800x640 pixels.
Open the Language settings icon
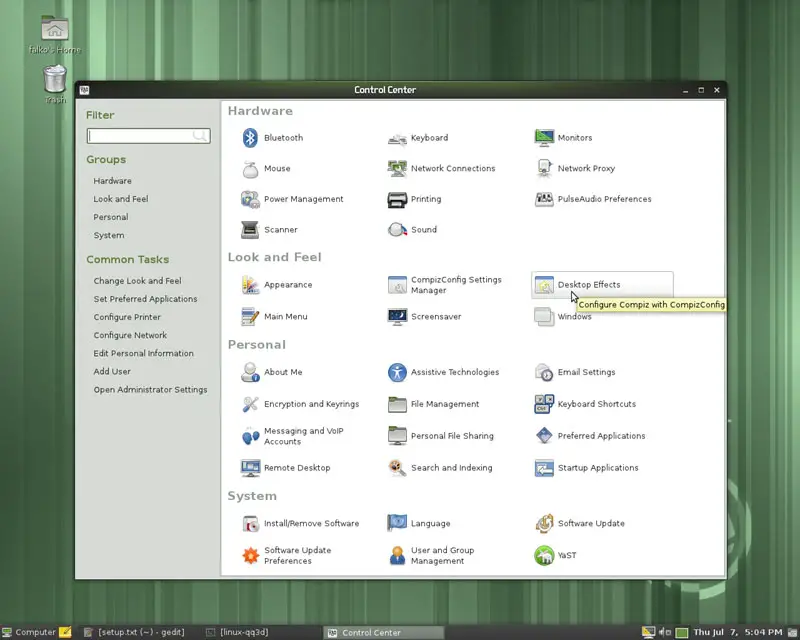pos(397,523)
